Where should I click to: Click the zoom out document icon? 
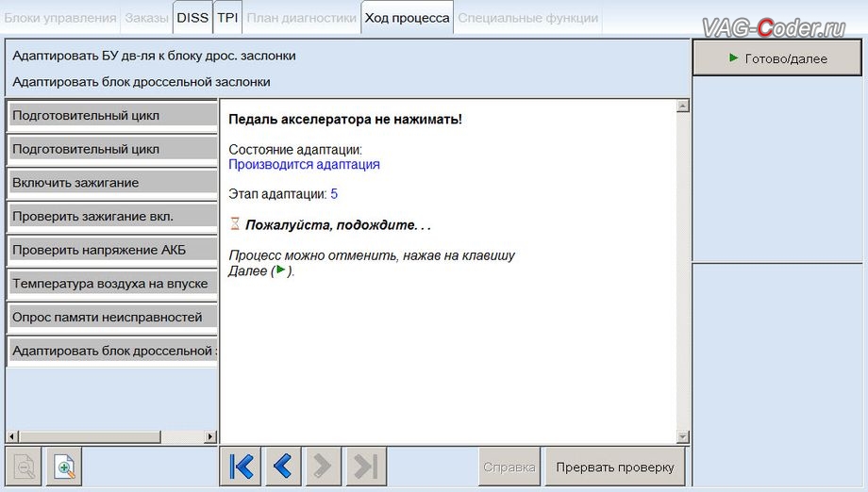24,467
